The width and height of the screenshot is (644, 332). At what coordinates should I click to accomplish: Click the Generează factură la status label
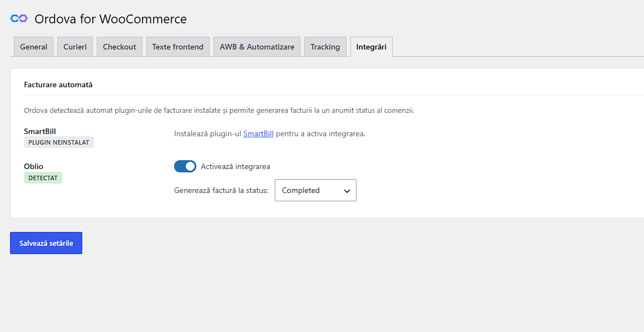point(221,190)
